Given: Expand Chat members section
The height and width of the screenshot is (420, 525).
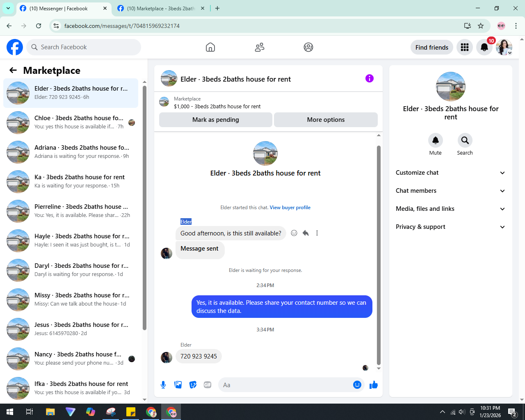Looking at the screenshot, I should [450, 191].
